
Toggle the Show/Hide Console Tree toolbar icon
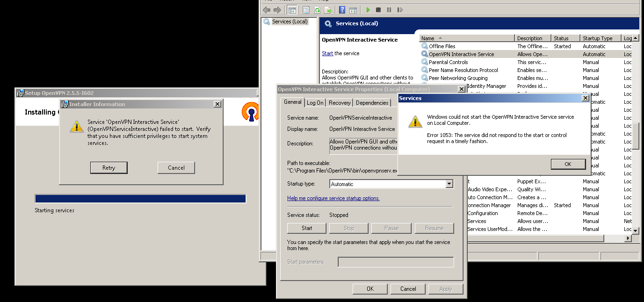[292, 10]
